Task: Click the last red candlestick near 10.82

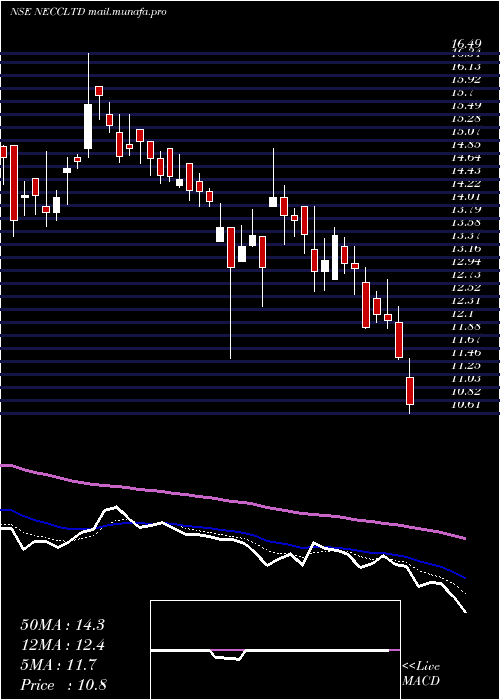Action: (x=409, y=391)
